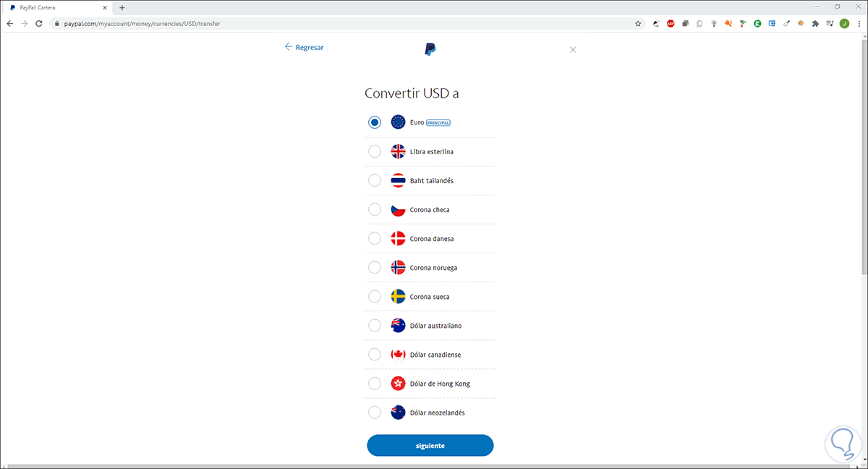This screenshot has height=469, width=868.
Task: Click the United Kingdom flag icon
Action: (398, 151)
